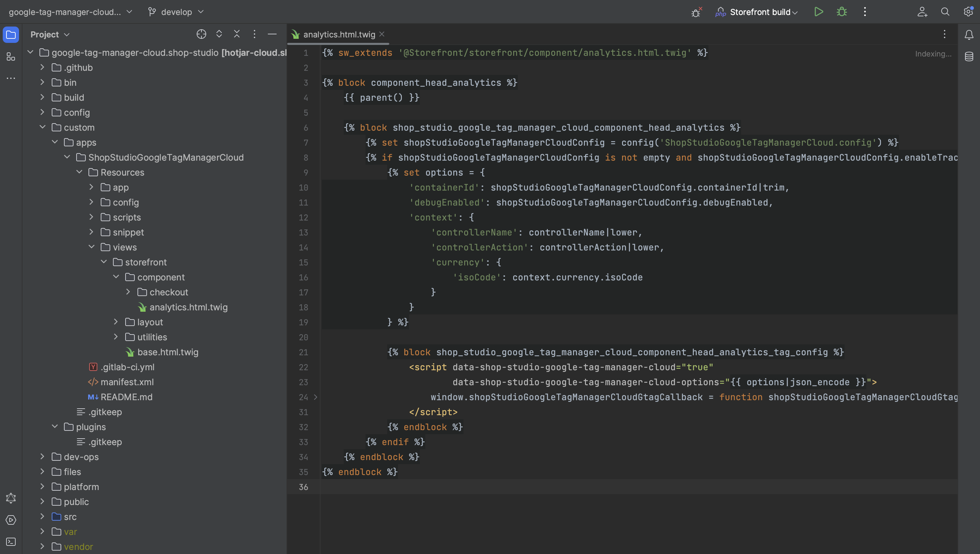Collapse the custom folder in Project tree
This screenshot has height=554, width=980.
click(43, 127)
